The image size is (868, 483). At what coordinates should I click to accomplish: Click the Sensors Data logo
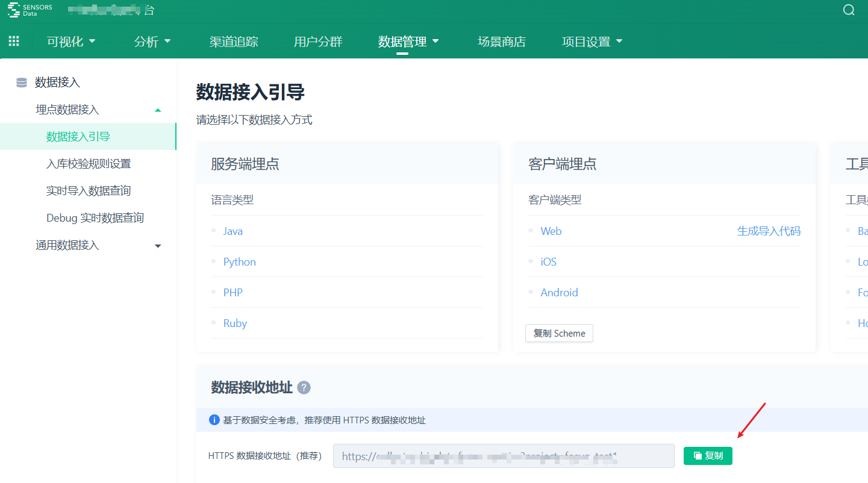click(x=30, y=10)
